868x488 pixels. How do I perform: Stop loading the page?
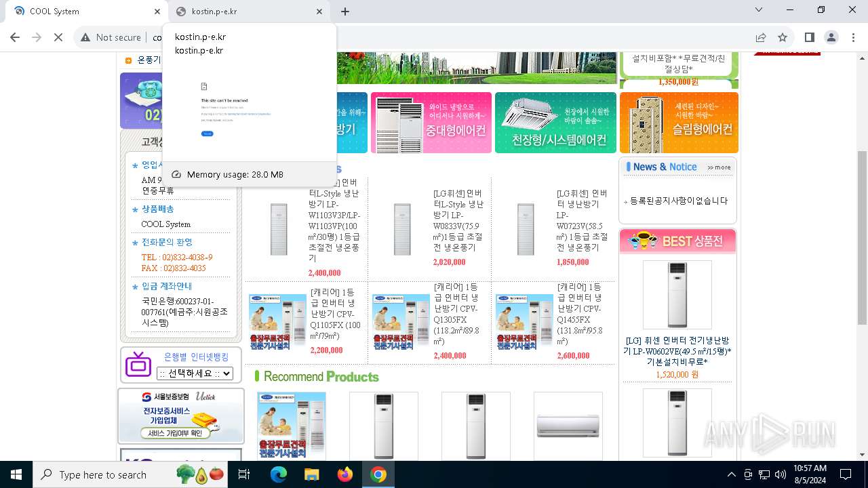coord(58,37)
